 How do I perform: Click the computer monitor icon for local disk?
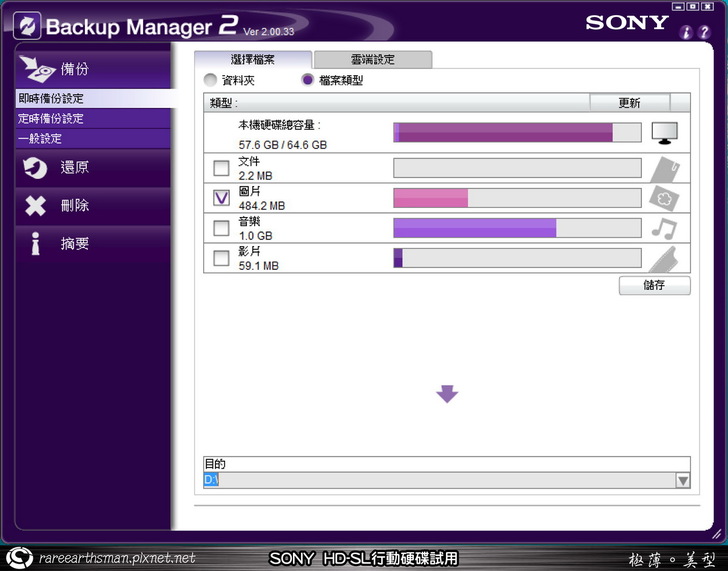point(664,132)
